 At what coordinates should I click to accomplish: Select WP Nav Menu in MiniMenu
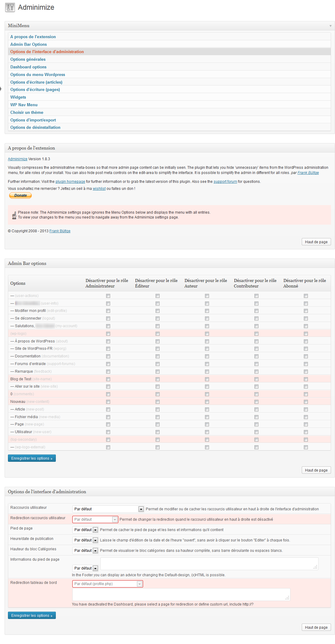(24, 105)
